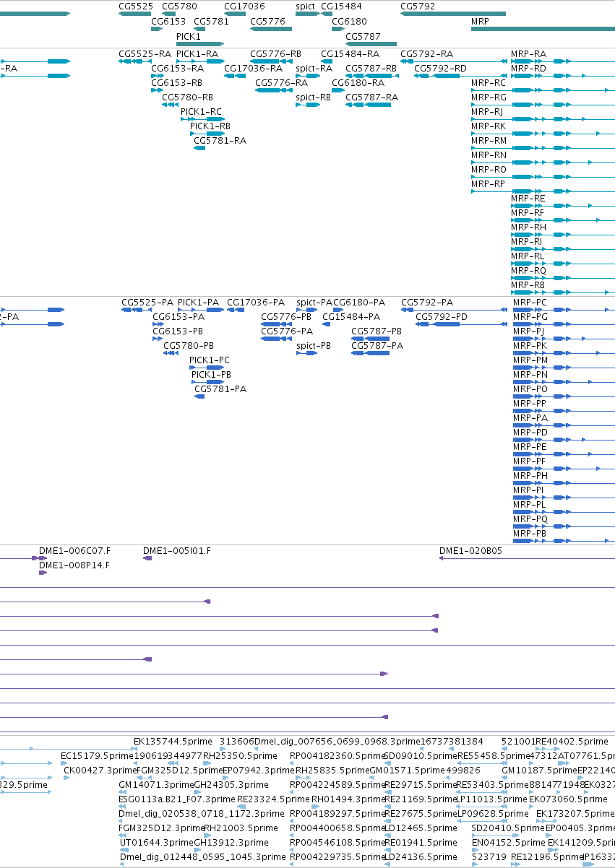Click transcript CG5780-RB
Screen dimensions: 615x868
(188, 97)
